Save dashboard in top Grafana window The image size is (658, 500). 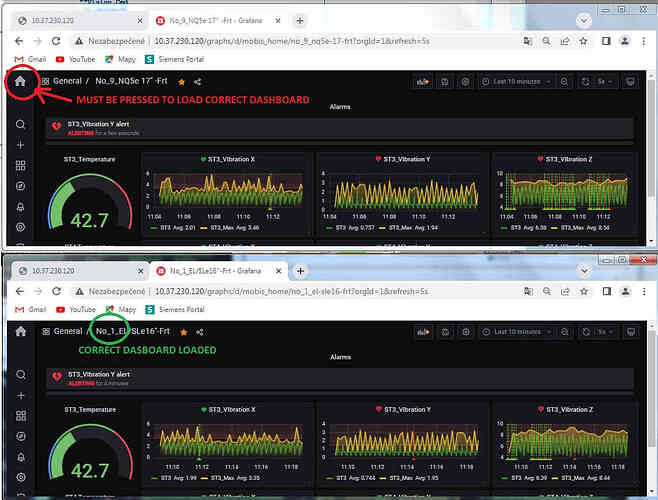tap(445, 82)
